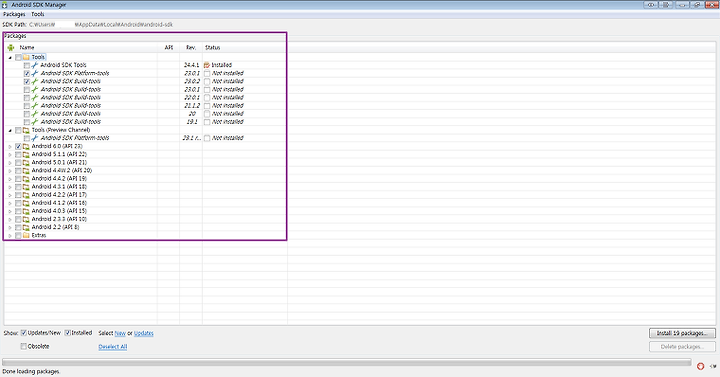The image size is (720, 377).
Task: Click the Tools folder icon in tree
Action: [x=26, y=57]
